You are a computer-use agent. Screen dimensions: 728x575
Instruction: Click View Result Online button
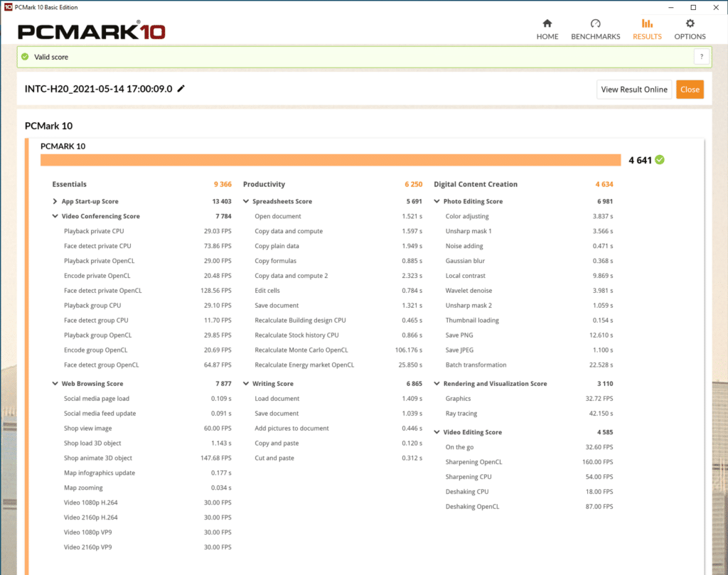633,90
